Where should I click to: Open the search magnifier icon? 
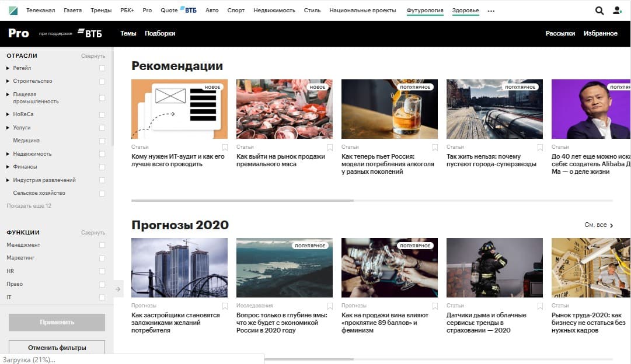tap(599, 11)
